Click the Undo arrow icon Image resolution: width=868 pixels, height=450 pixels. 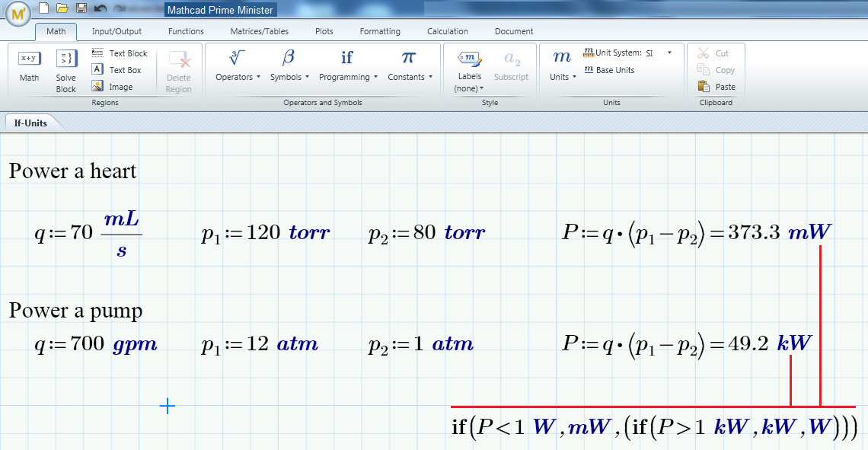[101, 8]
